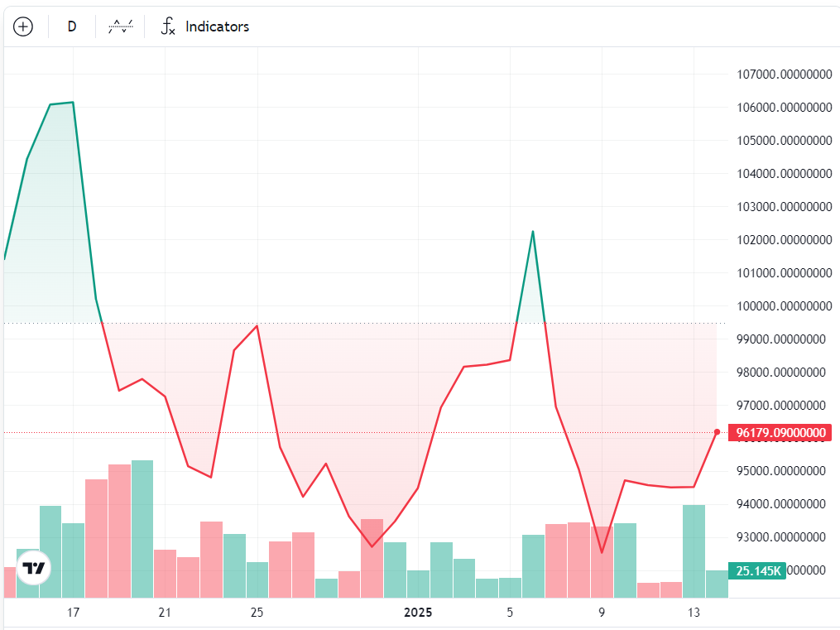
Task: Click the 100000 price scale label
Action: point(784,306)
